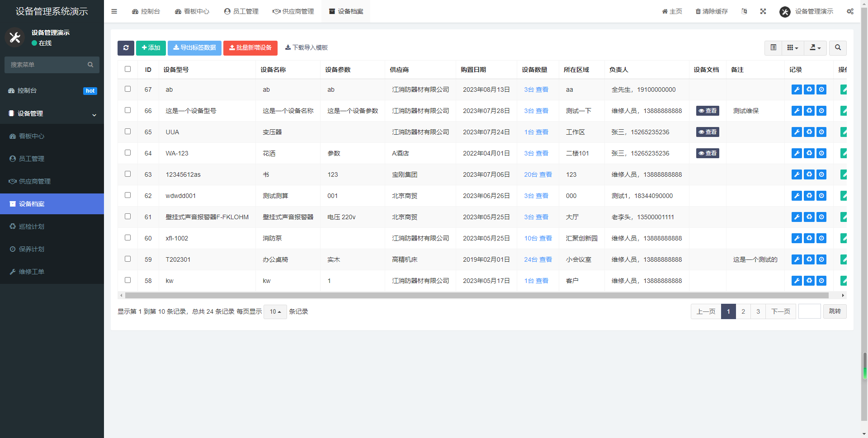Toggle fullscreen mode icon

(x=763, y=11)
